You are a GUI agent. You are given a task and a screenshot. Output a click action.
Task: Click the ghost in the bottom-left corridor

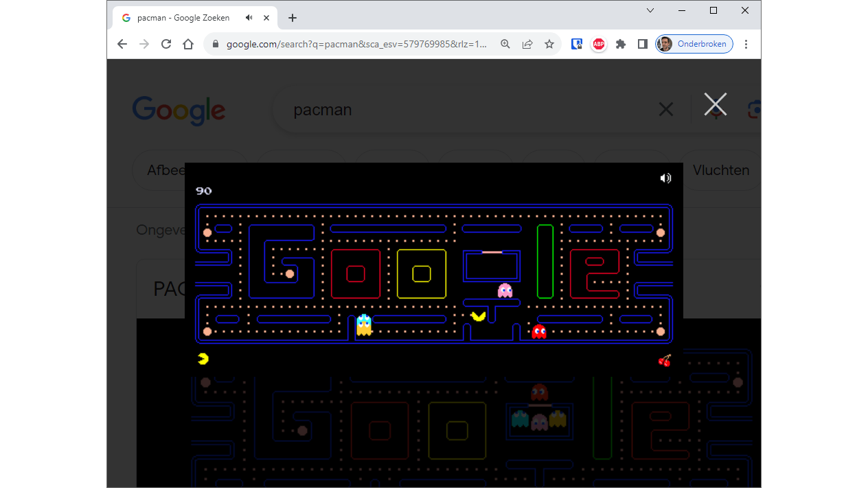tap(364, 325)
